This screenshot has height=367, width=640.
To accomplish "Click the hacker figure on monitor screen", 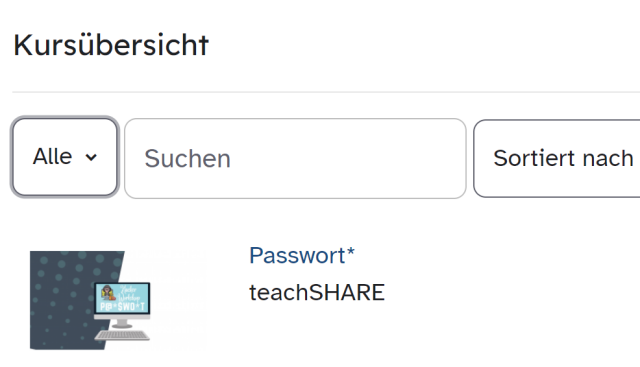I will coord(108,293).
